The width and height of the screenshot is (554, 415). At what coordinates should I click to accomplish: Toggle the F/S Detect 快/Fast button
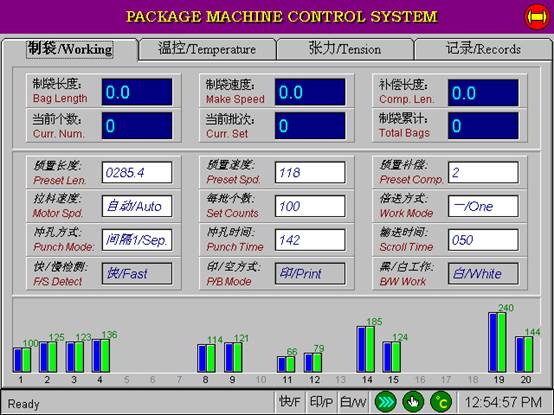click(137, 274)
